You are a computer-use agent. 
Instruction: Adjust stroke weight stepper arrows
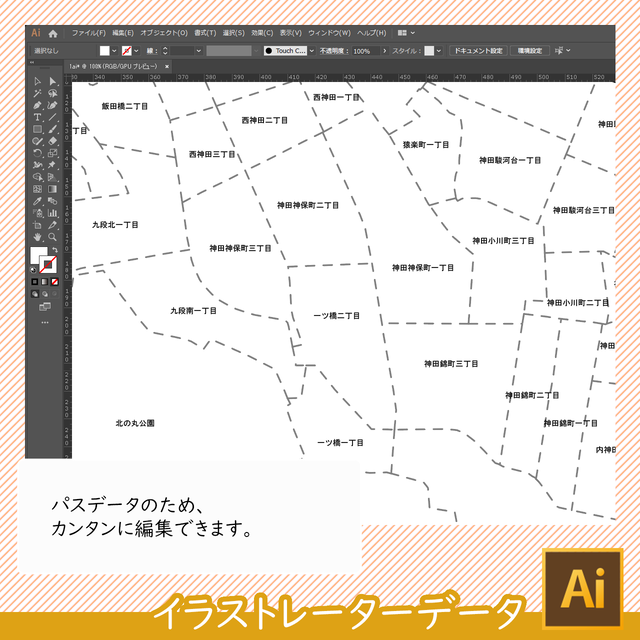(x=165, y=51)
